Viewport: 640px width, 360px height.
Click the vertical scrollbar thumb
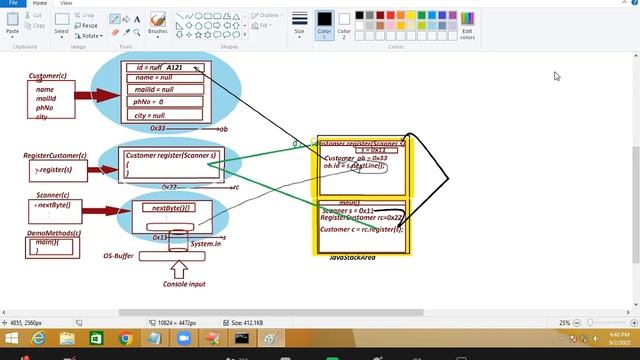pos(636,204)
